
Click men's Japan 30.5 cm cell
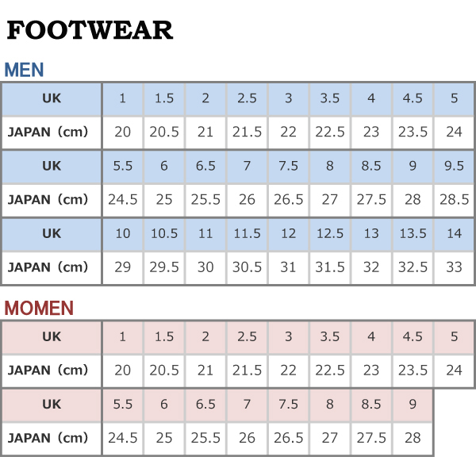247,267
